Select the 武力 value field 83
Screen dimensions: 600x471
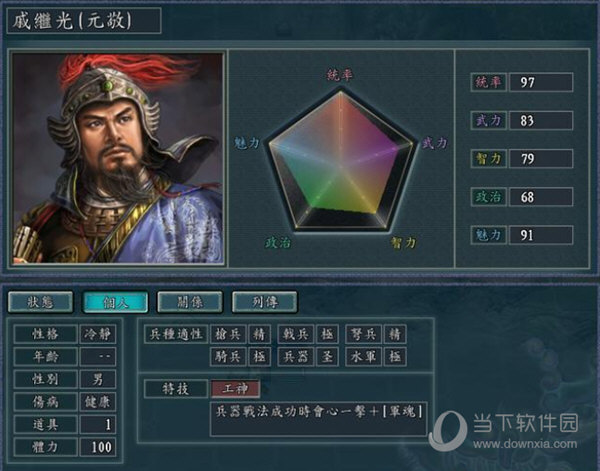541,121
